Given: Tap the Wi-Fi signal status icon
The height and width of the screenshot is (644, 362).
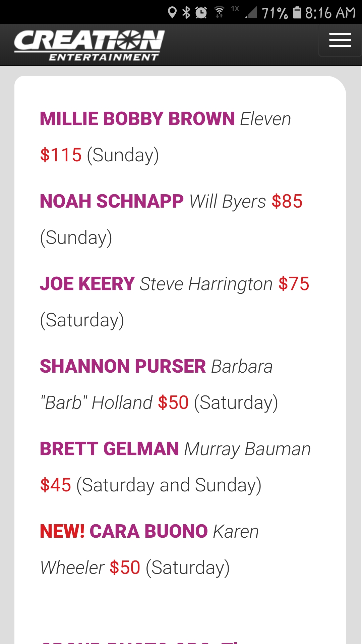Looking at the screenshot, I should click(219, 12).
